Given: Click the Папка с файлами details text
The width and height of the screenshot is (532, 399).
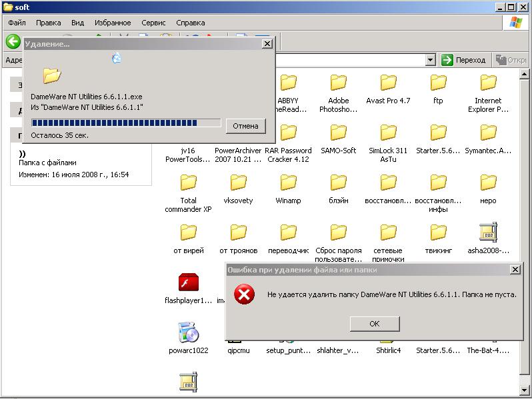Looking at the screenshot, I should tap(47, 163).
